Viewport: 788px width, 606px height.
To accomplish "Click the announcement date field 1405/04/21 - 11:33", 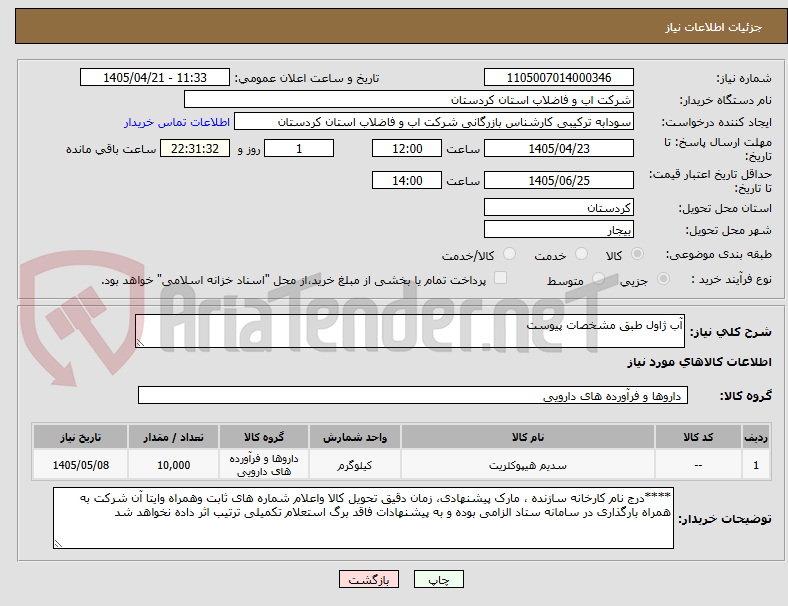I will pos(155,77).
